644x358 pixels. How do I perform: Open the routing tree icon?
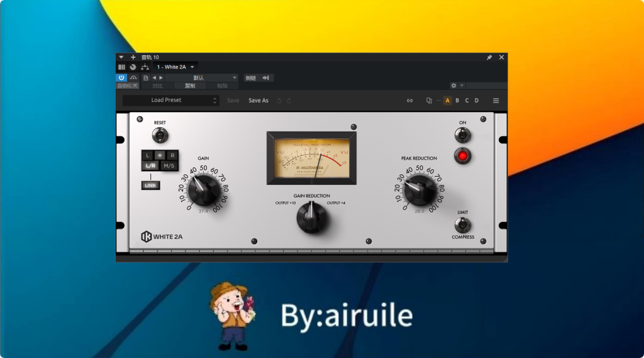[145, 67]
